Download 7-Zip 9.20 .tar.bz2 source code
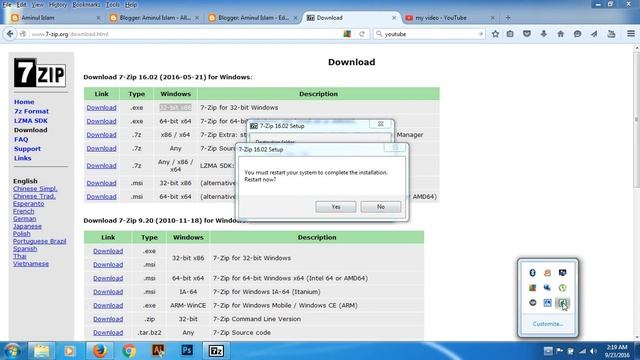Viewport: 640px width, 360px height. pyautogui.click(x=108, y=333)
